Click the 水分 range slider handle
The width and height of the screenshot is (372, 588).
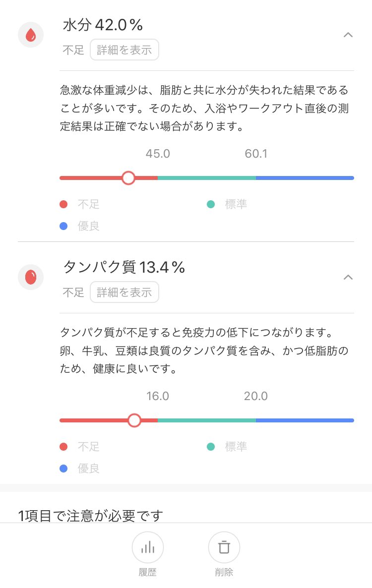pyautogui.click(x=128, y=178)
